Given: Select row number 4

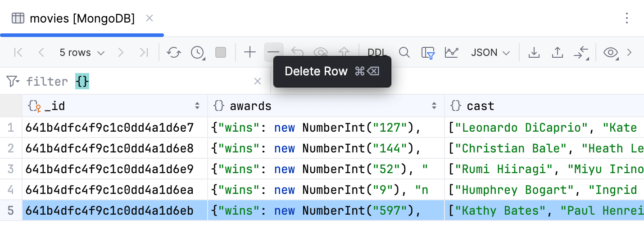Looking at the screenshot, I should click(x=11, y=190).
